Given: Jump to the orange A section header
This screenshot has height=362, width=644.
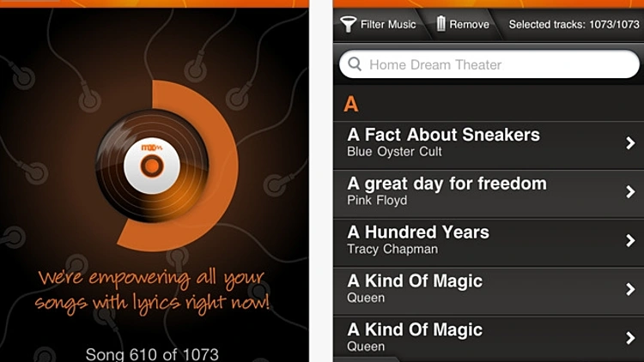Looking at the screenshot, I should click(351, 105).
